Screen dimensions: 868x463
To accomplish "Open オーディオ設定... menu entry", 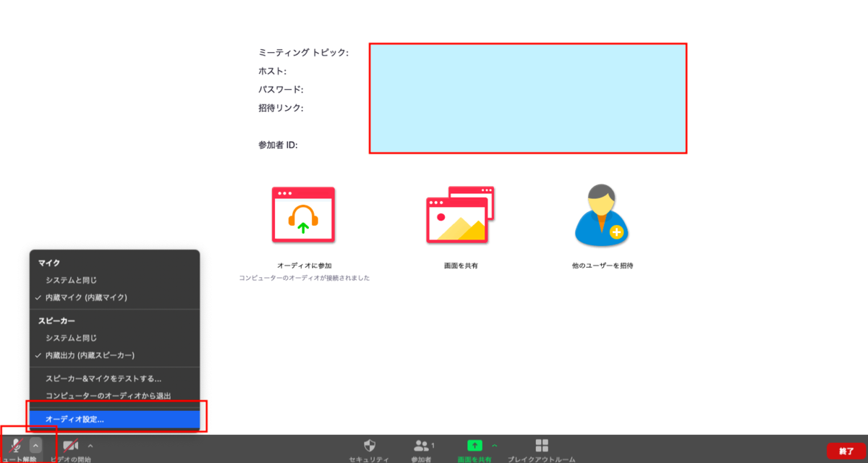I will point(114,419).
